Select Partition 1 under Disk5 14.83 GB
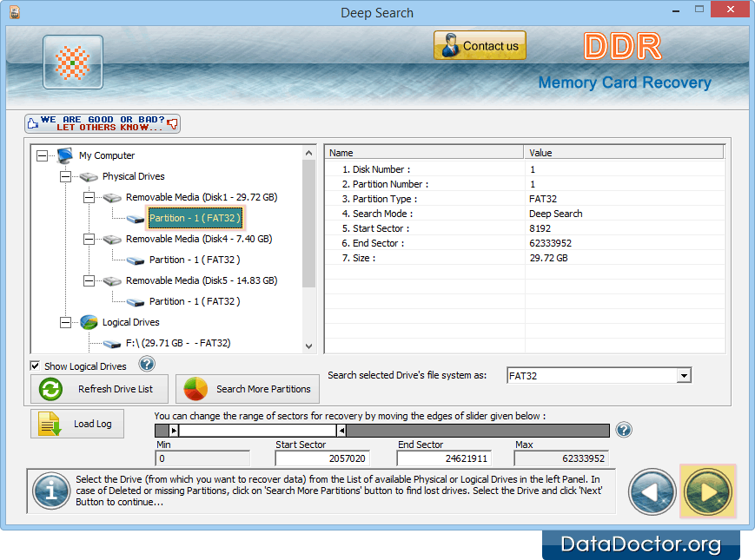Viewport: 755px width, 560px height. (194, 301)
